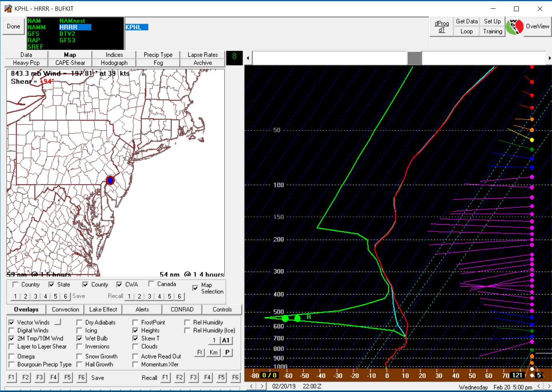Choose the RAP model
Image resolution: width=552 pixels, height=392 pixels.
point(34,40)
